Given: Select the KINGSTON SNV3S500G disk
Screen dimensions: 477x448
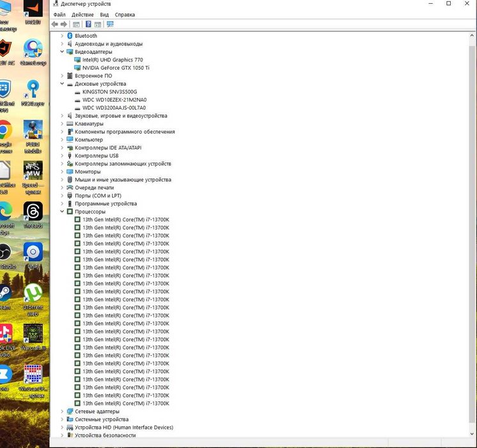Looking at the screenshot, I should pyautogui.click(x=109, y=92).
